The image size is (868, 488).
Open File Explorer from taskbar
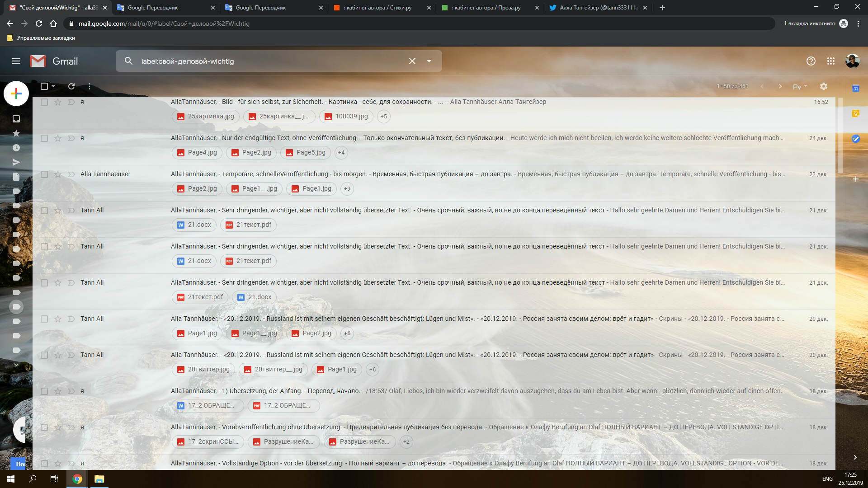click(99, 479)
